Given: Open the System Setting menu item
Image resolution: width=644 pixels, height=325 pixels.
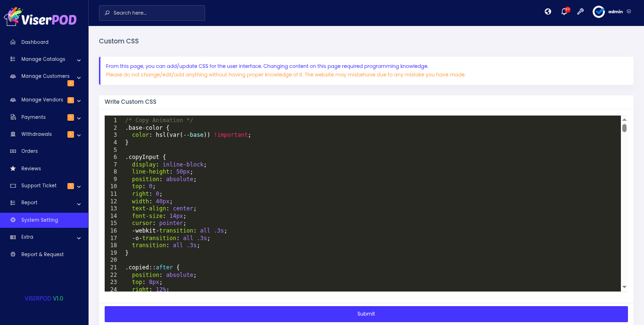Looking at the screenshot, I should coord(40,220).
